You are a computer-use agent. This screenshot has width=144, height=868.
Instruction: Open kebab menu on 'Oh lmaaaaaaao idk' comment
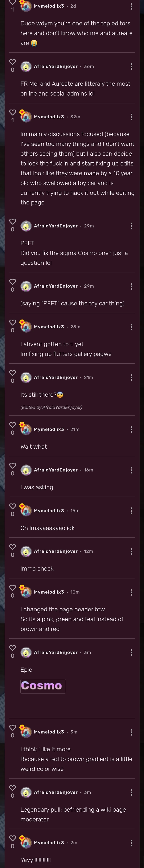131,511
